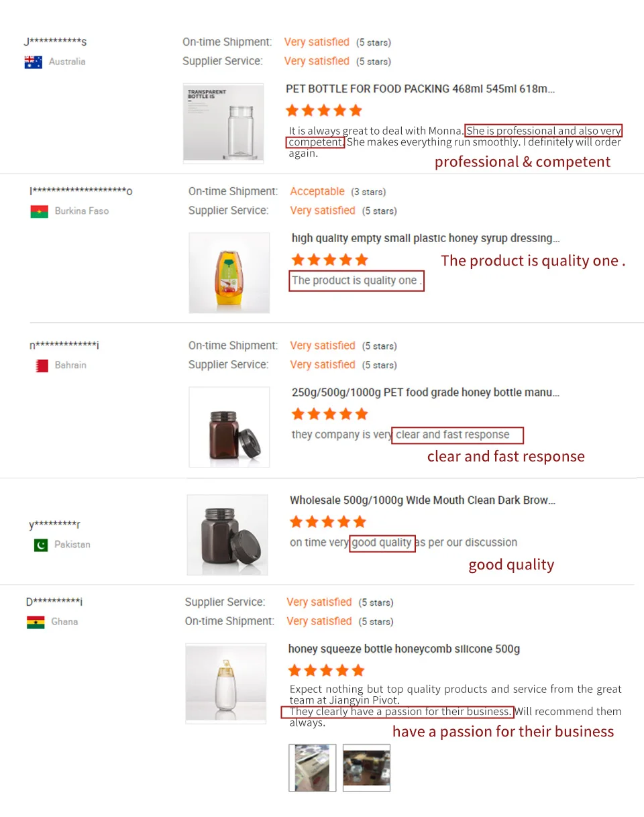Click the Australia flag icon
Screen dimensions: 644x817
click(x=34, y=62)
